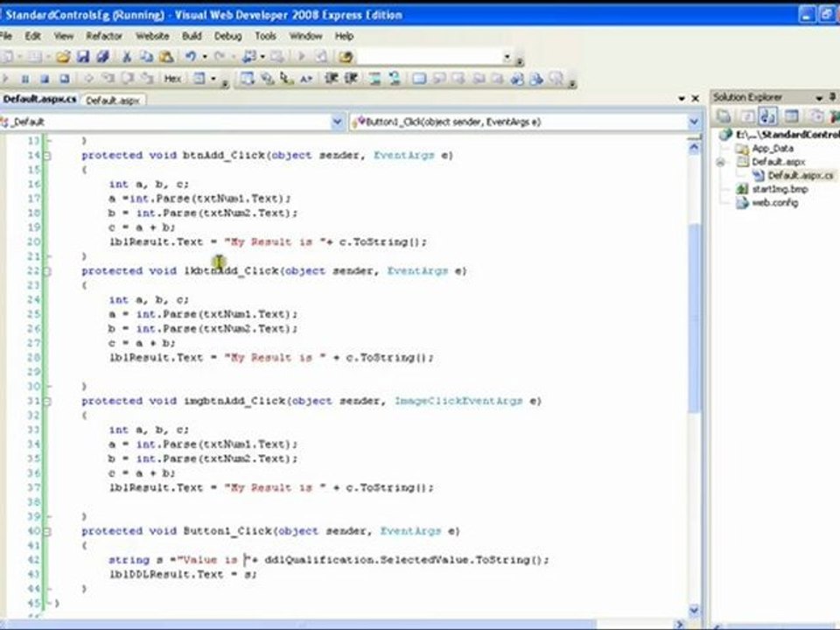This screenshot has width=840, height=630.
Task: Click the Restart debugging icon
Action: [x=64, y=79]
